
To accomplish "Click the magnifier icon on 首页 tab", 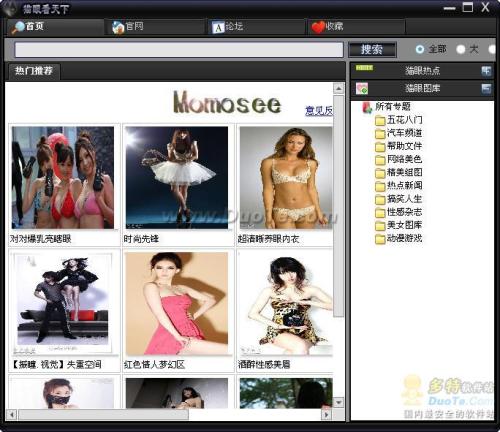I will click(18, 27).
